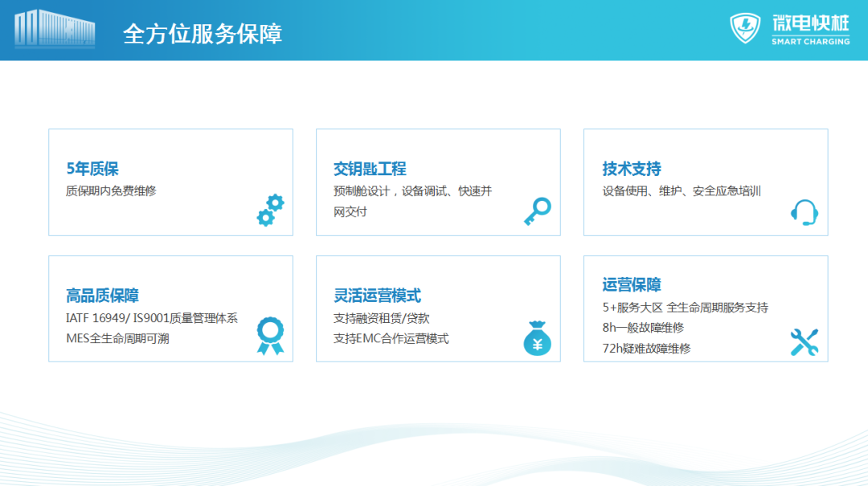The height and width of the screenshot is (486, 868).
Task: Select the 运营保障 heading
Action: (632, 284)
